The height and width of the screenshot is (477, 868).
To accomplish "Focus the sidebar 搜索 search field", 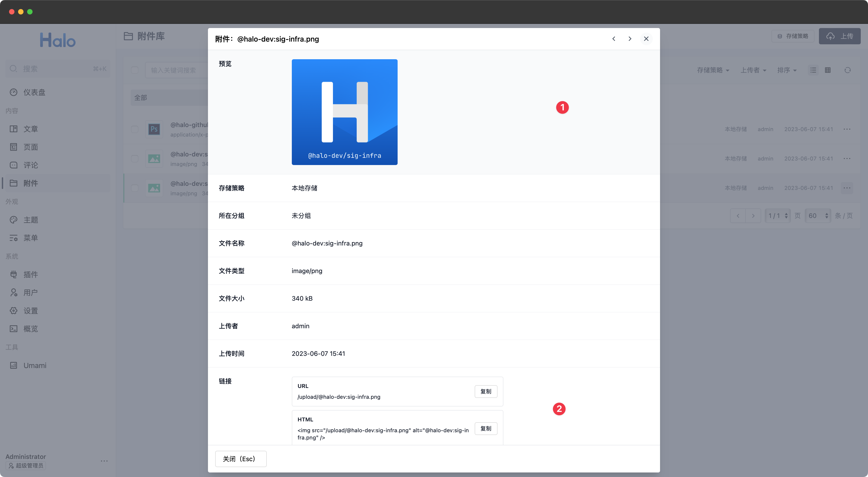I will pyautogui.click(x=58, y=69).
